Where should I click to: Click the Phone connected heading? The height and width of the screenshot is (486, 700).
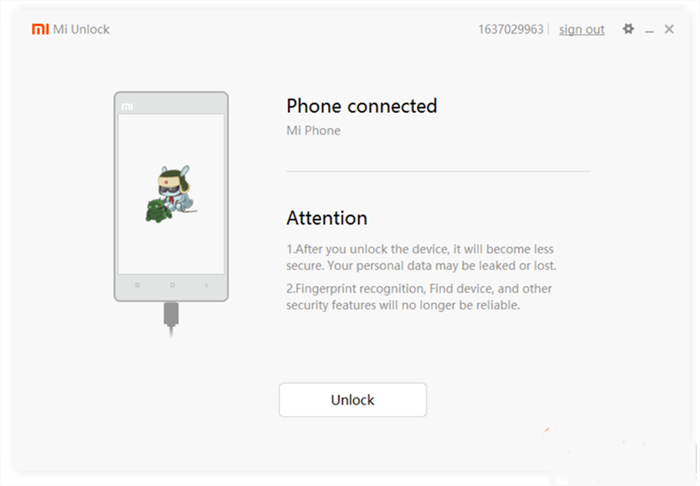coord(362,106)
